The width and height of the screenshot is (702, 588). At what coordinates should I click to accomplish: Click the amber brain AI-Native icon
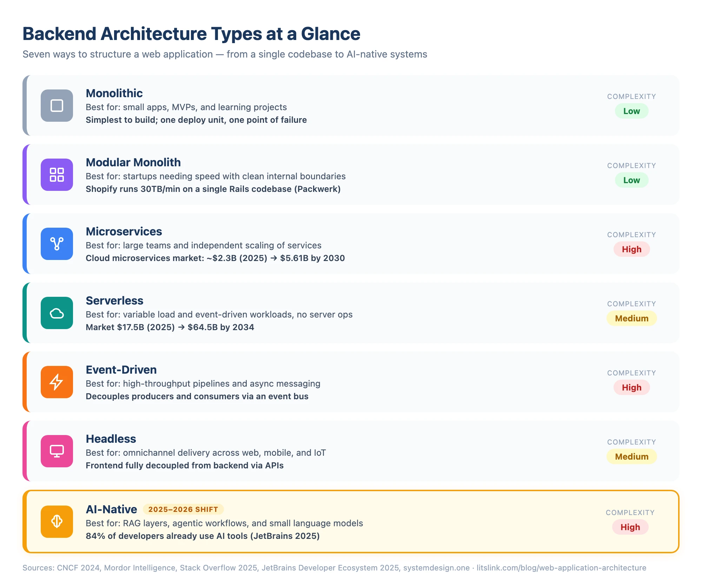coord(57,522)
